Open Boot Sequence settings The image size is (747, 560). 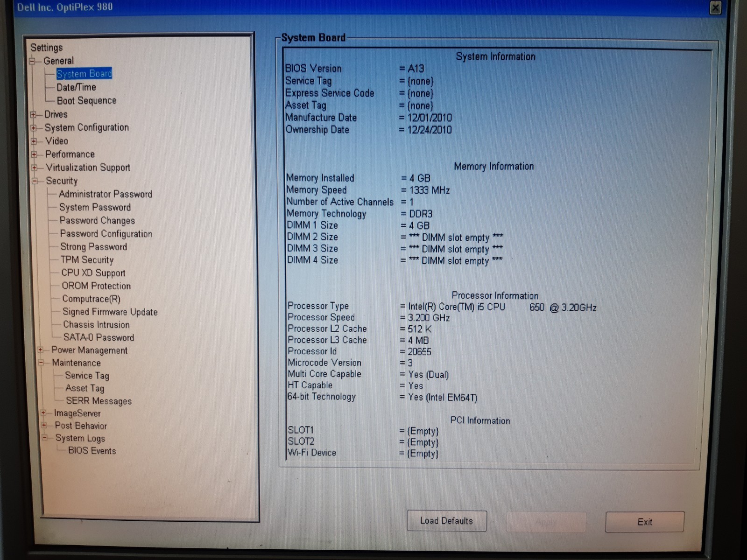point(86,101)
